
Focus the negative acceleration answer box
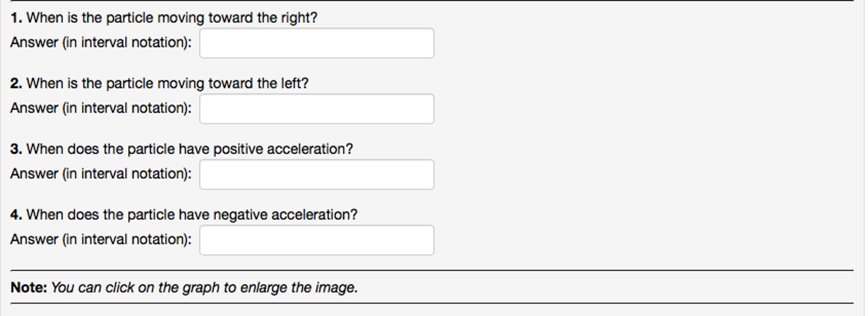[x=316, y=240]
